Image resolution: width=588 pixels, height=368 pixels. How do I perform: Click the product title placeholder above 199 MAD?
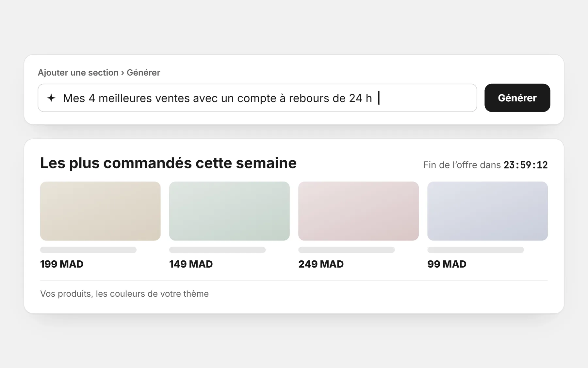(88, 250)
